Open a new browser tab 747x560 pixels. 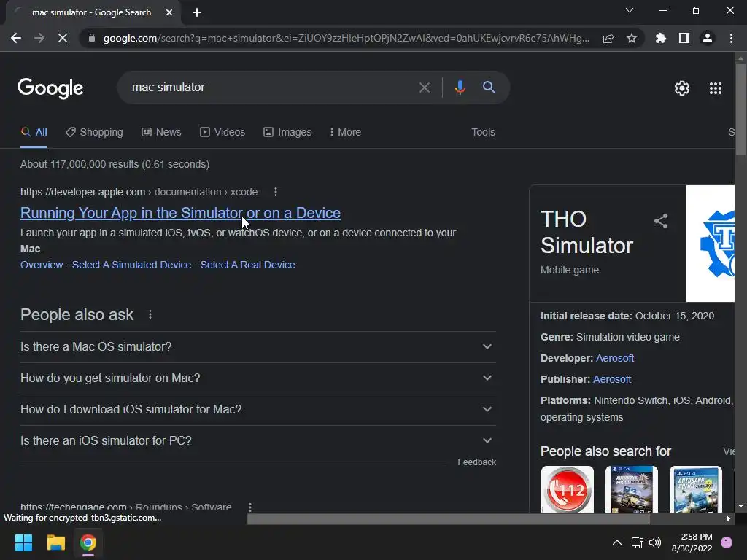coord(197,12)
